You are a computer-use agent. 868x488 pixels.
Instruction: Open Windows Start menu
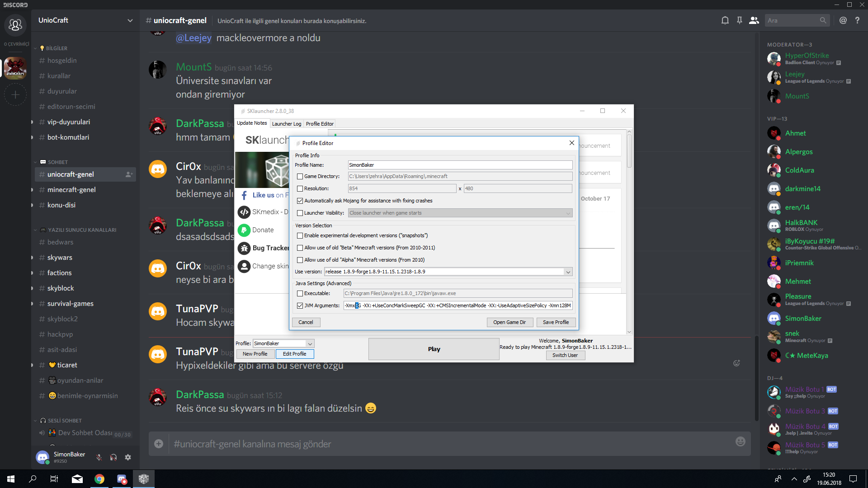[11, 479]
